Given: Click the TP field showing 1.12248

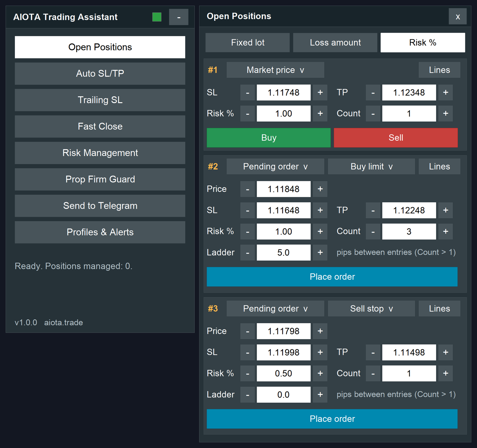Looking at the screenshot, I should click(x=409, y=210).
